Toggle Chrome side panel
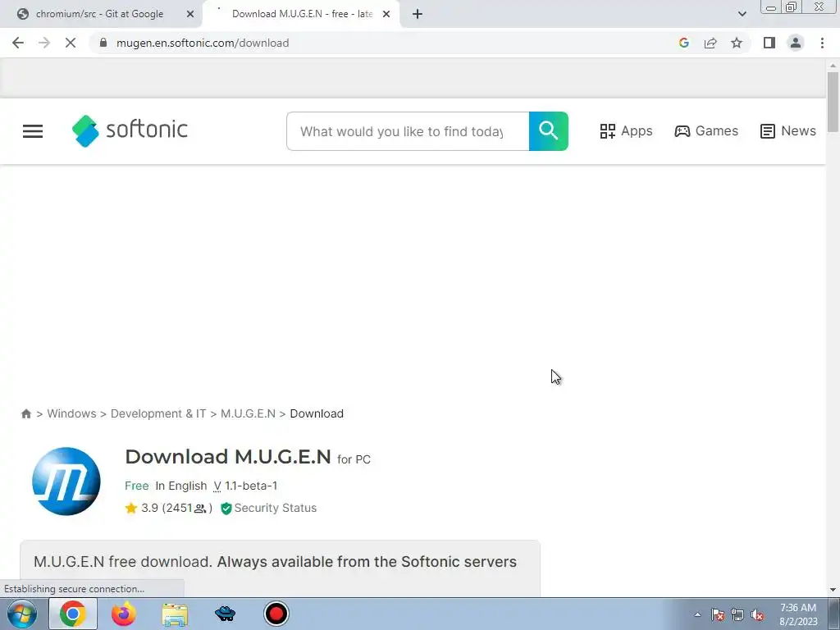The height and width of the screenshot is (630, 840). click(x=769, y=43)
